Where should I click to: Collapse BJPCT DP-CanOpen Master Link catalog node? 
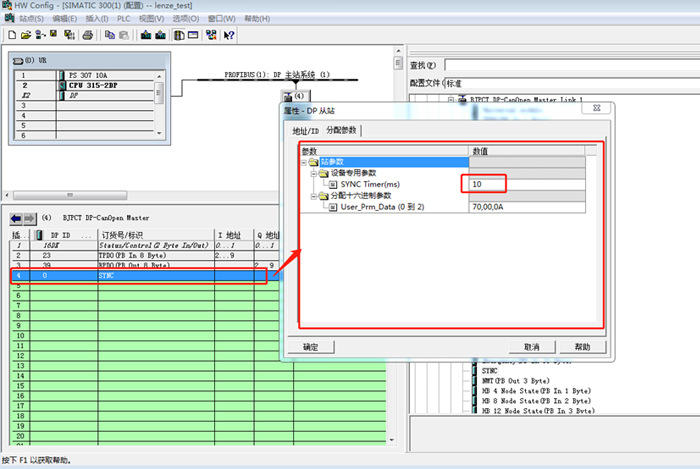(x=451, y=100)
